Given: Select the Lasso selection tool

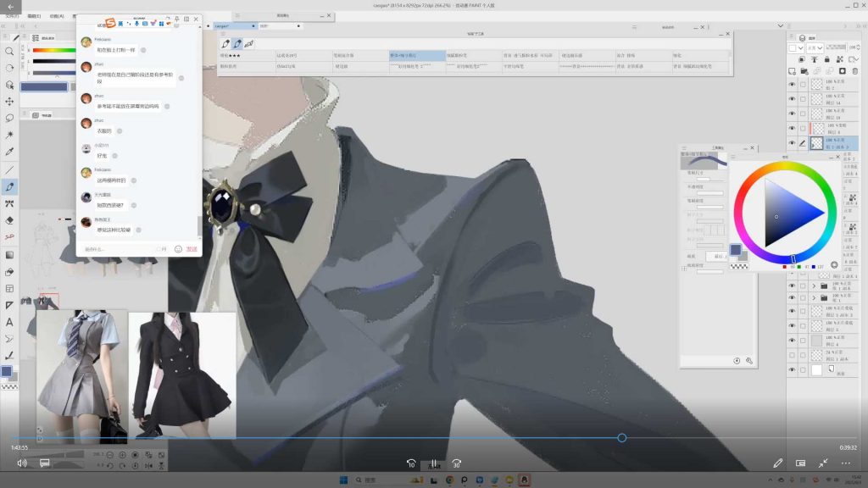Looking at the screenshot, I should click(x=9, y=118).
